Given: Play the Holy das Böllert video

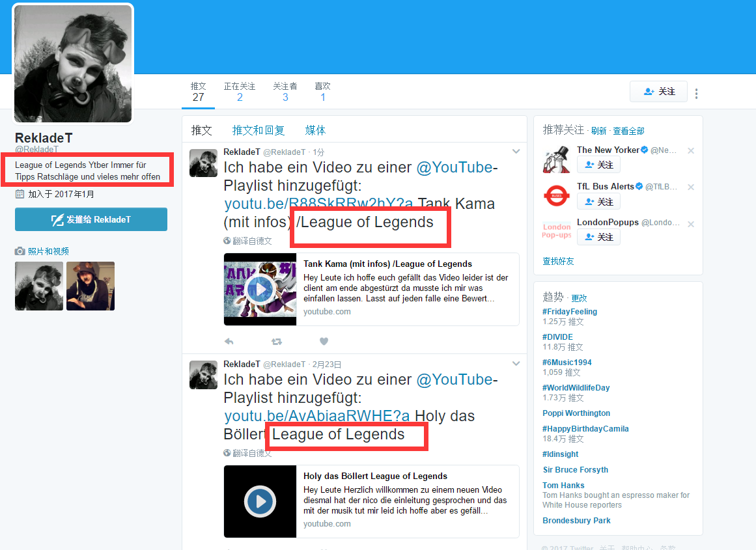Looking at the screenshot, I should coord(260,501).
